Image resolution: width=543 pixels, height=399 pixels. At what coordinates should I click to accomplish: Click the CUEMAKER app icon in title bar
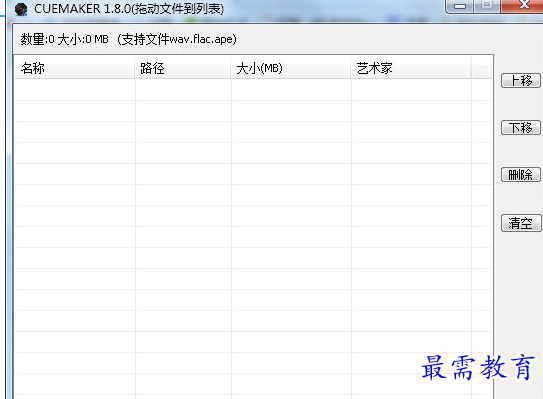(x=21, y=9)
